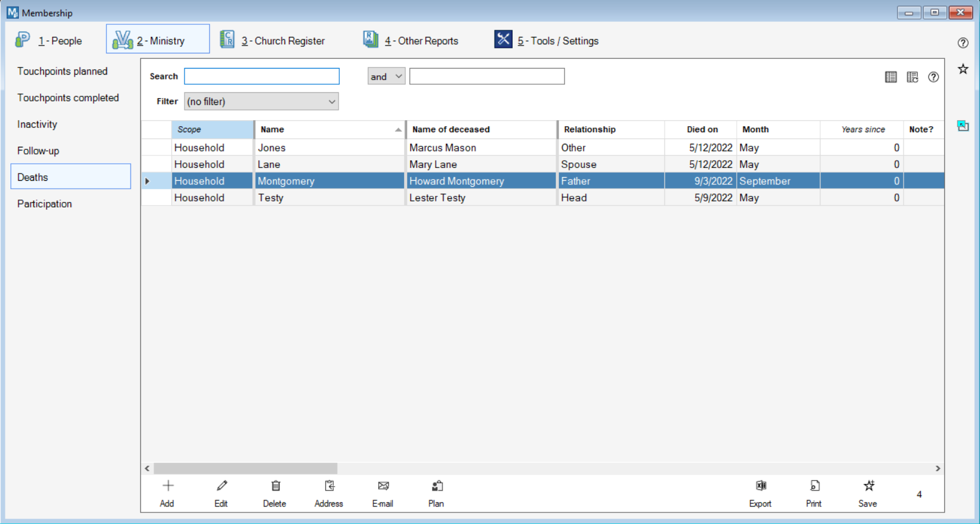Open the Participation section in the sidebar
The width and height of the screenshot is (980, 524).
click(45, 204)
